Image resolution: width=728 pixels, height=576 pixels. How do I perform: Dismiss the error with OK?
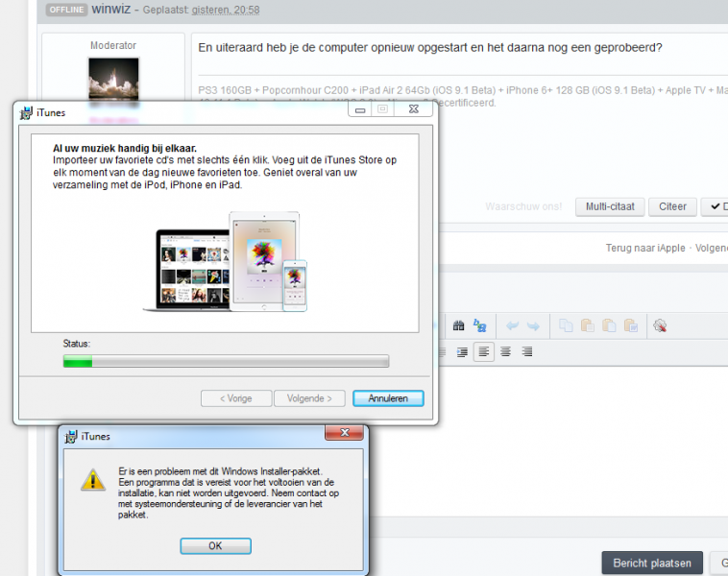216,546
